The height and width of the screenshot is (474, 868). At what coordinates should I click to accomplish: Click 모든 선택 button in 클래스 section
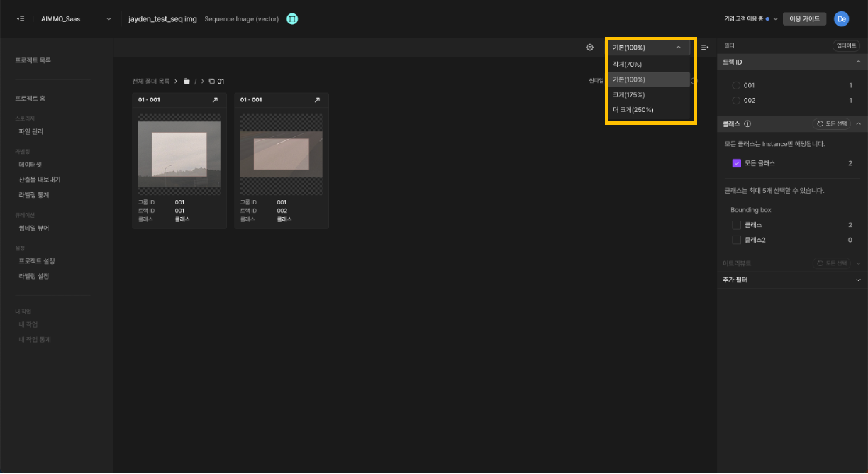831,123
